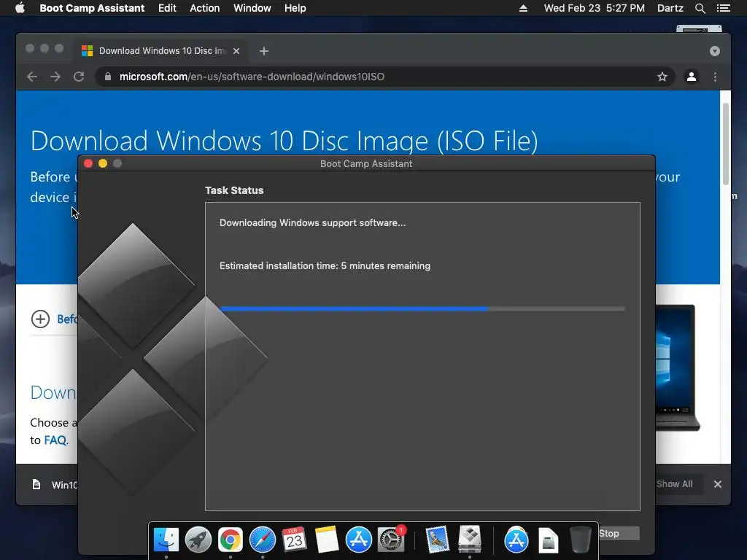Open Notification Center list icon

tap(723, 8)
